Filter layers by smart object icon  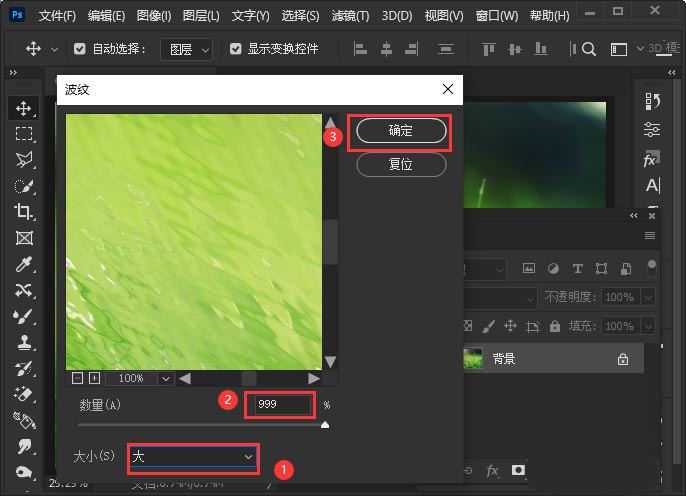pyautogui.click(x=626, y=269)
